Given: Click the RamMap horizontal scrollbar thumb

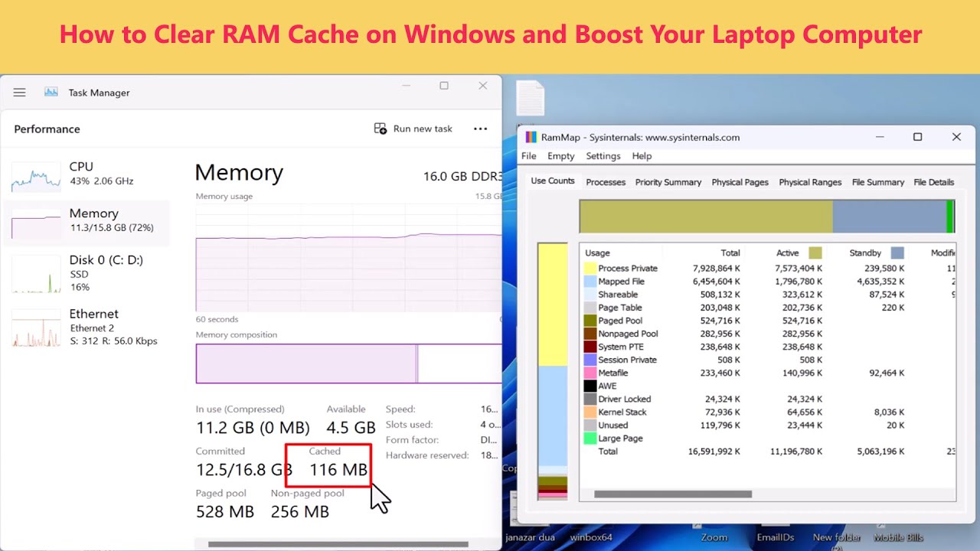Looking at the screenshot, I should 673,494.
